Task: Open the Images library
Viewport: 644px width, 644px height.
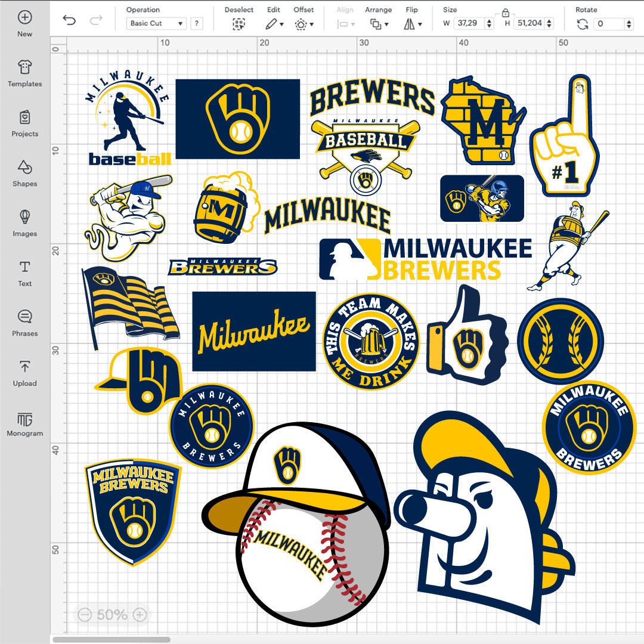Action: coord(24,224)
